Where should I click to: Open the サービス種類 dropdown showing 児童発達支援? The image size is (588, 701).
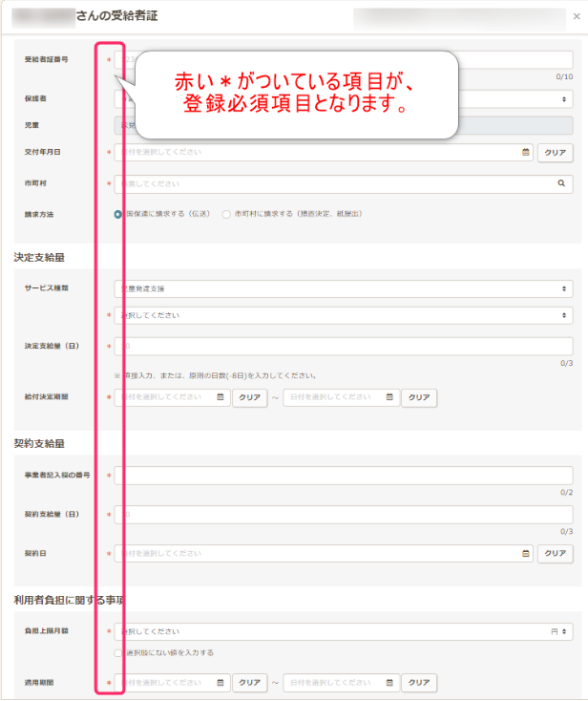point(344,287)
